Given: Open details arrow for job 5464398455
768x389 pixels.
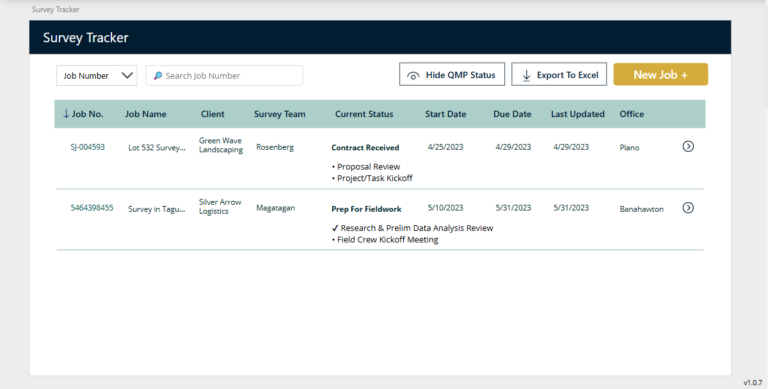Looking at the screenshot, I should tap(688, 208).
